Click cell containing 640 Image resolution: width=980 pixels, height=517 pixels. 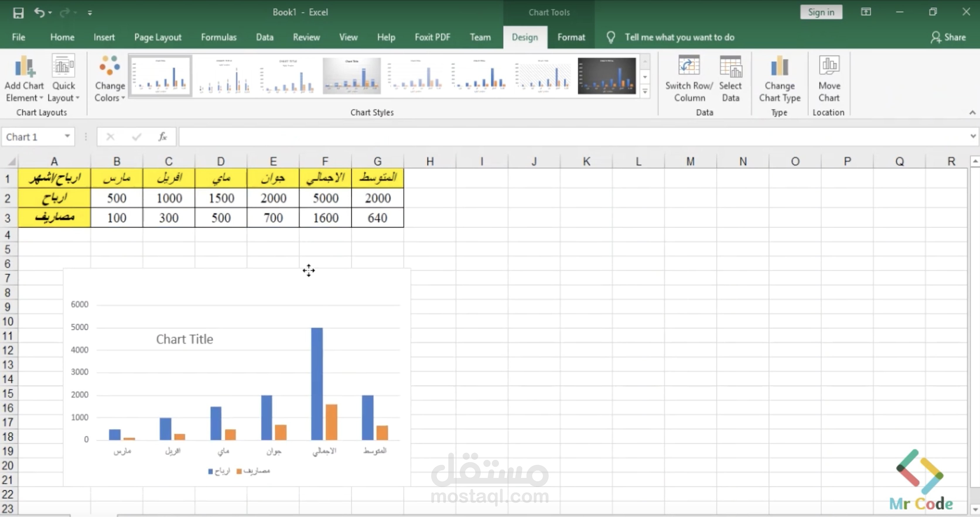(x=378, y=218)
